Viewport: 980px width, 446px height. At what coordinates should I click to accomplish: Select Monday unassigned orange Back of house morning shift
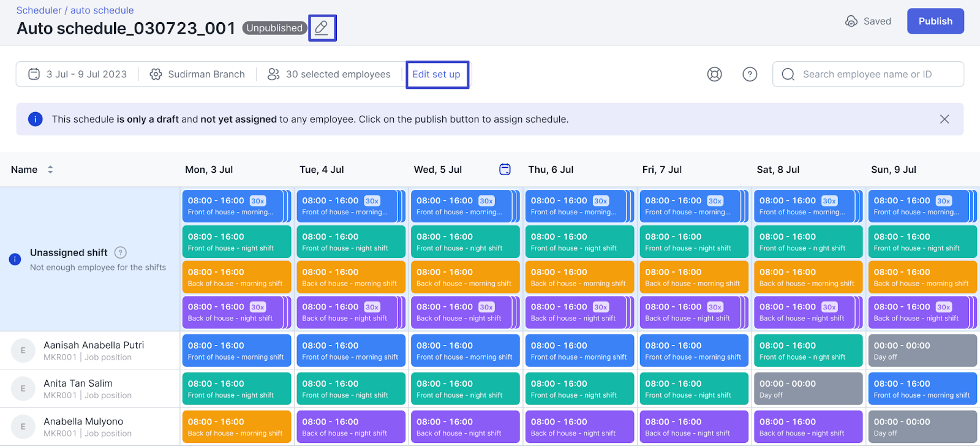click(235, 278)
